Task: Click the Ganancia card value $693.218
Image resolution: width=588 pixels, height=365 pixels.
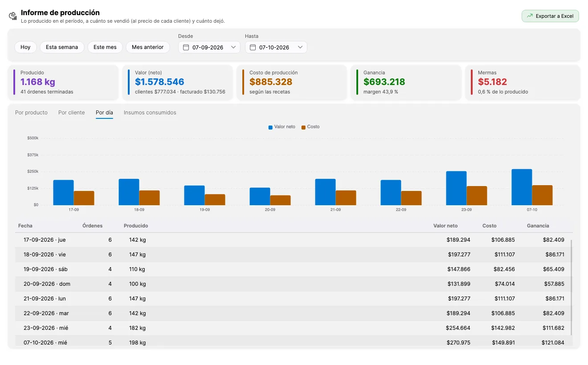Action: click(384, 82)
